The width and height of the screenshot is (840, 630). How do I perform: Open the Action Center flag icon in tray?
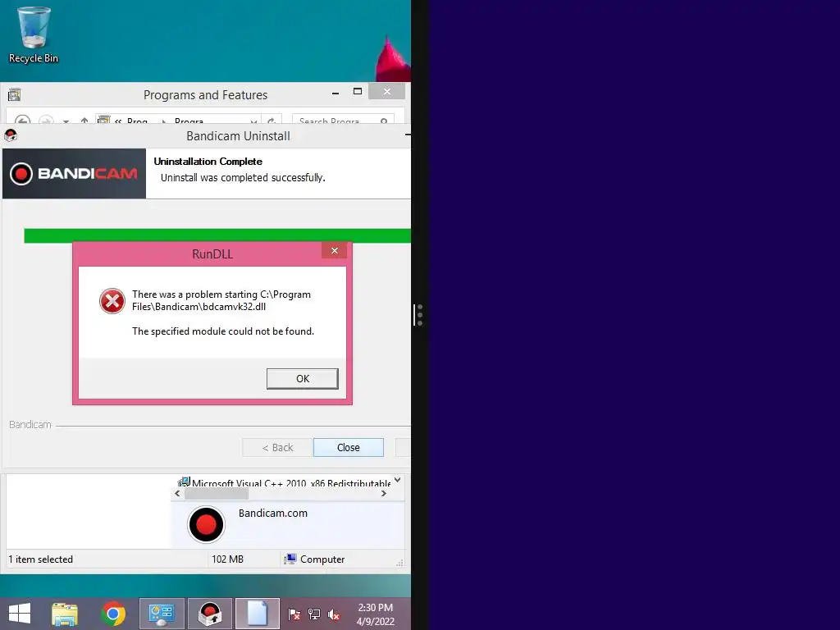point(294,614)
